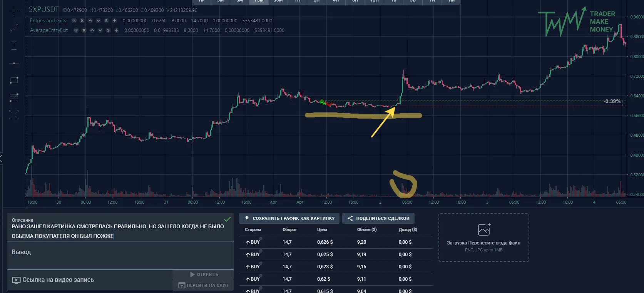This screenshot has width=644, height=293.
Task: Click into the Описание description field
Action: pyautogui.click(x=120, y=228)
